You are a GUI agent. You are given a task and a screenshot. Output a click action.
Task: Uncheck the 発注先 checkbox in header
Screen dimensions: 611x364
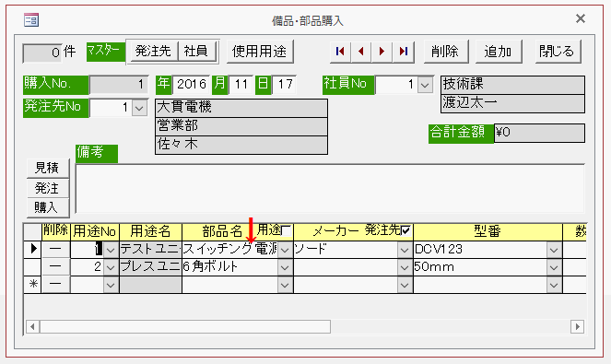click(x=405, y=230)
